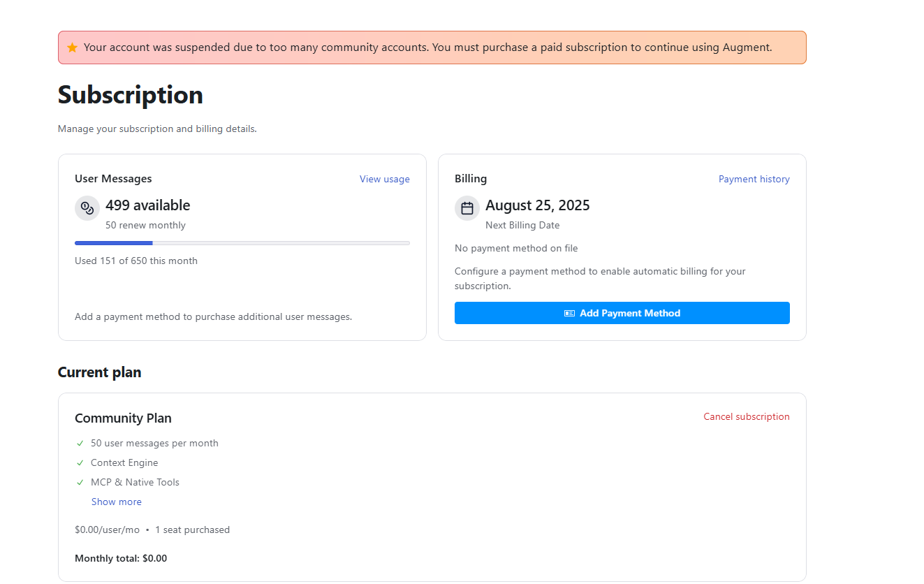The width and height of the screenshot is (924, 584).
Task: Click the calendar icon next to August 25, 2025
Action: pyautogui.click(x=467, y=207)
